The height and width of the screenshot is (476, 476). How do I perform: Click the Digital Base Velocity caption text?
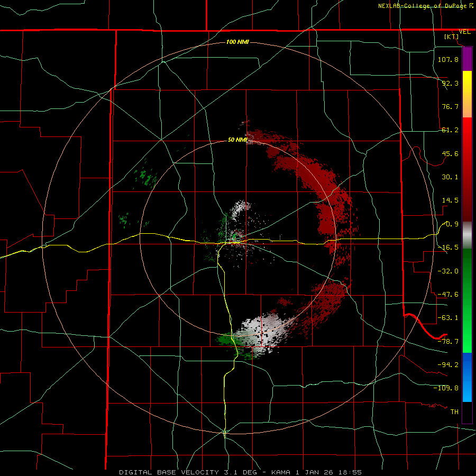point(240,472)
